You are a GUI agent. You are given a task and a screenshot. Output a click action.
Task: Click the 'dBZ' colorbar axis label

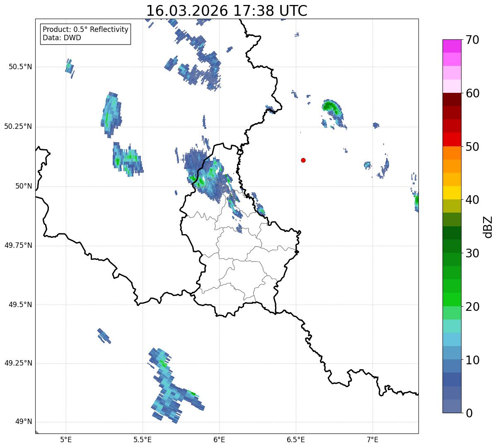(x=488, y=226)
